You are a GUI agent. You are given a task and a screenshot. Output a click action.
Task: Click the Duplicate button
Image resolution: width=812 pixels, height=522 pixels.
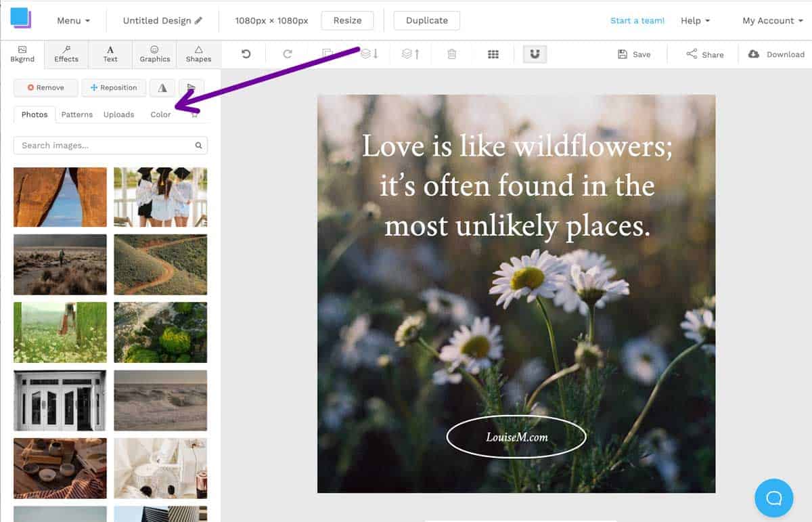click(x=426, y=20)
